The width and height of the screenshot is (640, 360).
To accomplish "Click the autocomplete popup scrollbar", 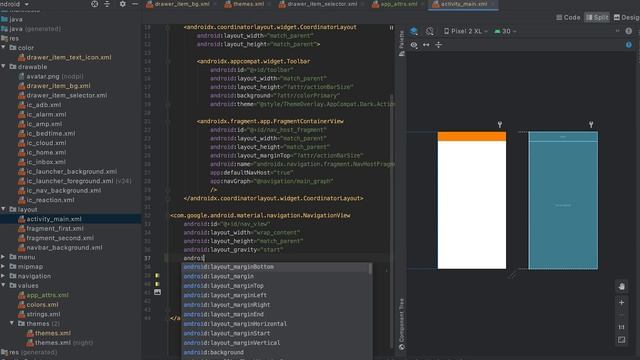I will tap(371, 269).
